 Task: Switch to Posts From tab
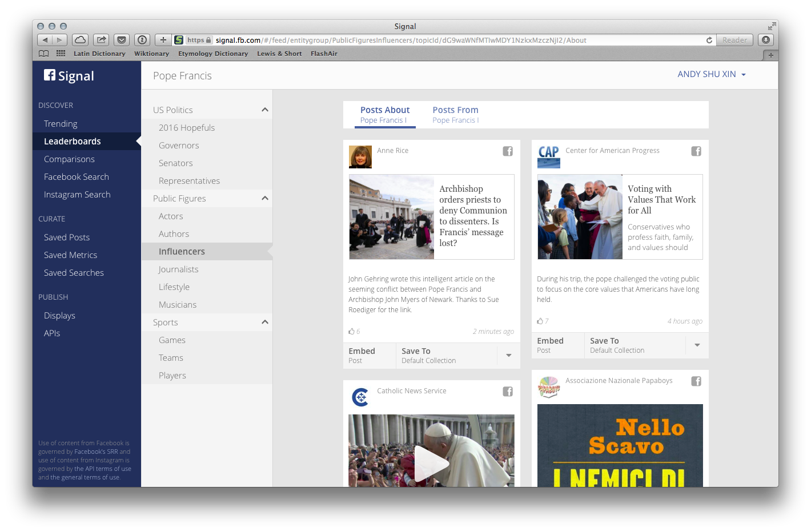(x=455, y=115)
